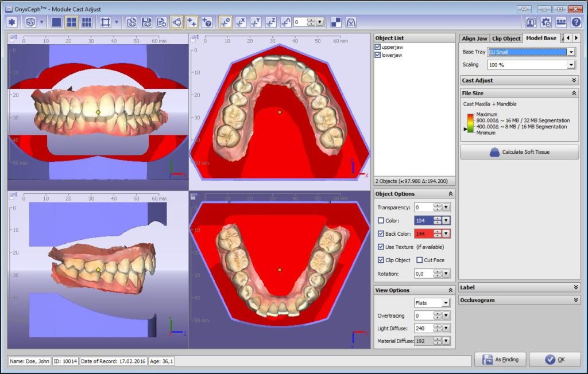Open the settings gear icon in toolbar
Screen dimensions: 588x374
coord(546,22)
